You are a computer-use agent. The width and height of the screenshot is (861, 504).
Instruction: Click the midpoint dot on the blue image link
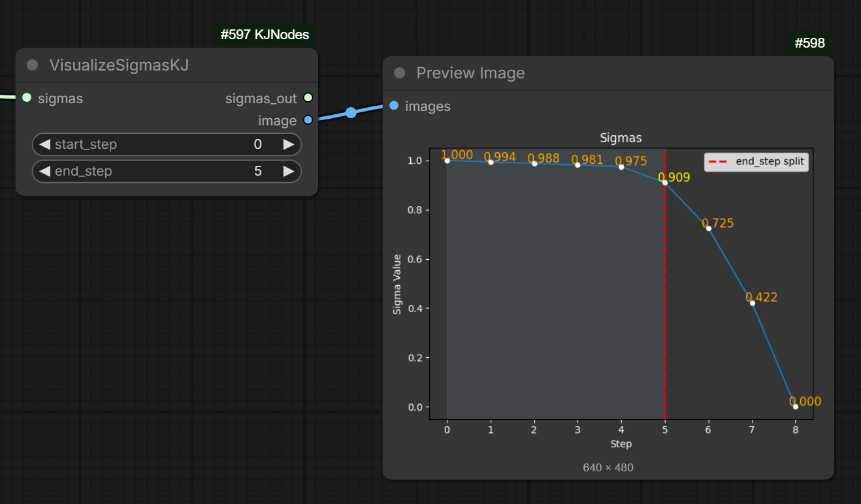click(x=351, y=113)
